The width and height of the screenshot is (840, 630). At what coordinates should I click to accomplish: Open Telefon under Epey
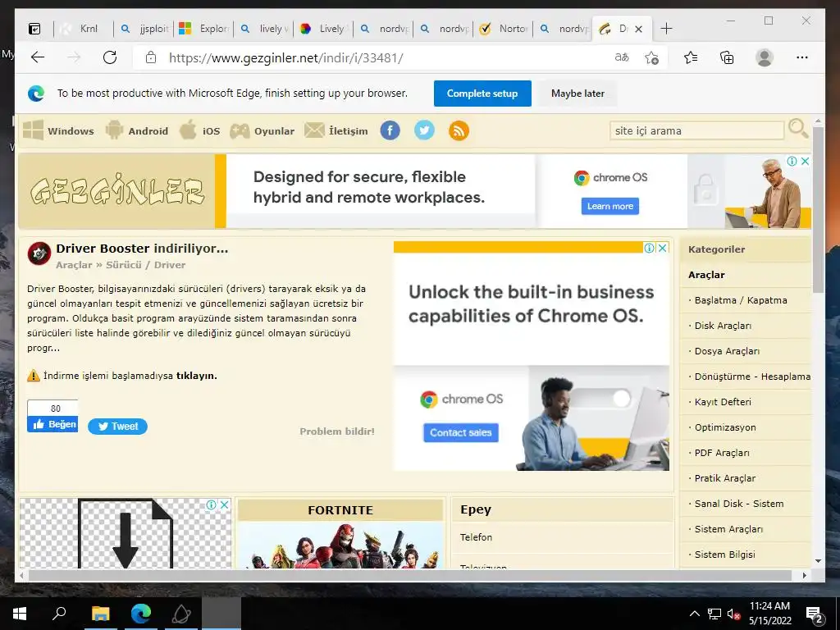[476, 537]
